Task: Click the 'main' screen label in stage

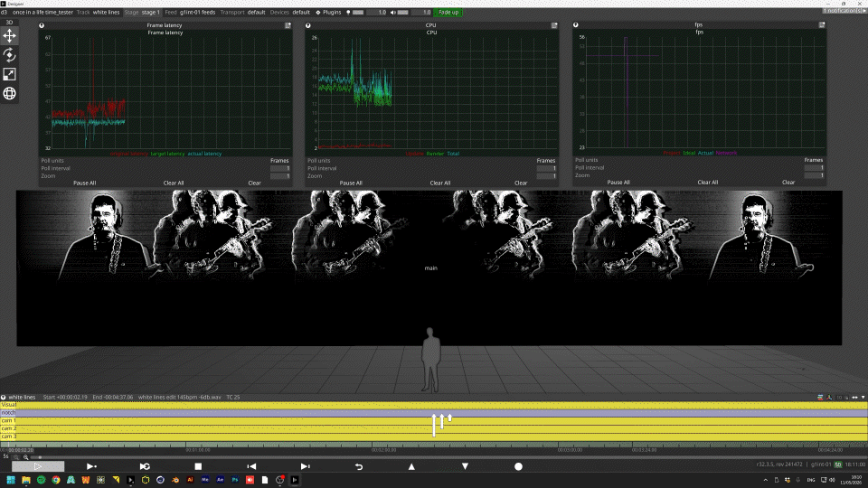Action: pos(430,268)
